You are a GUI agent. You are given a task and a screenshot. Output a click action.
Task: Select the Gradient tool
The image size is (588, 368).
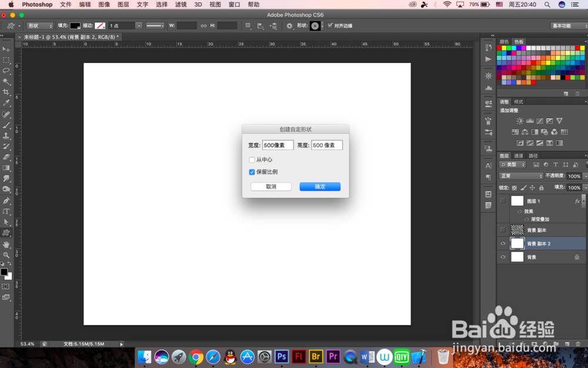pyautogui.click(x=6, y=168)
